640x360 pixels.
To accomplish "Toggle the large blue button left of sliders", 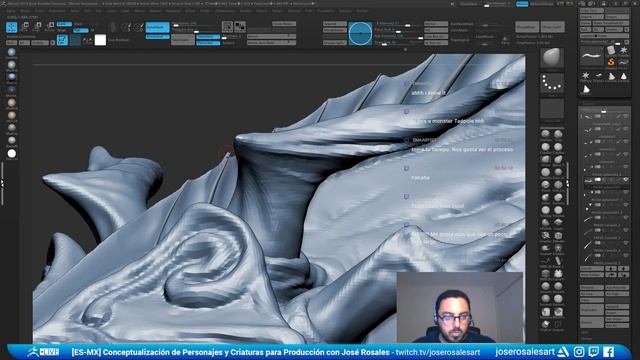I will 157,27.
